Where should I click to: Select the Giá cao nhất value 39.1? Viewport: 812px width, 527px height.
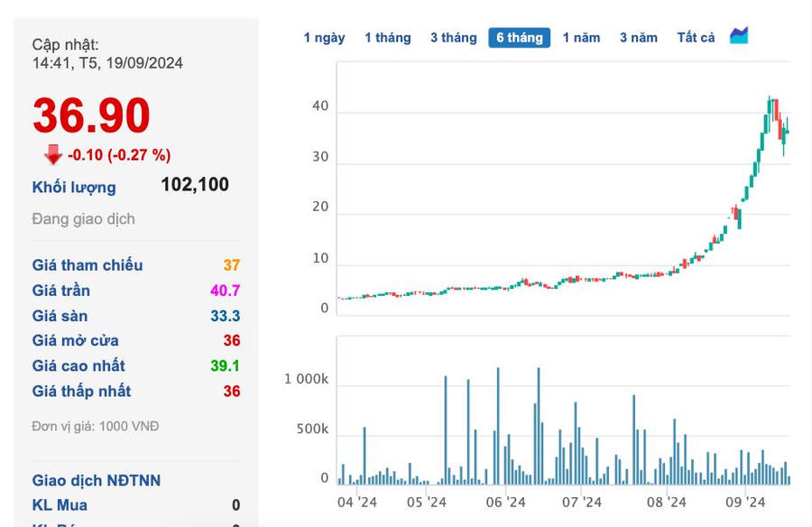[x=226, y=366]
